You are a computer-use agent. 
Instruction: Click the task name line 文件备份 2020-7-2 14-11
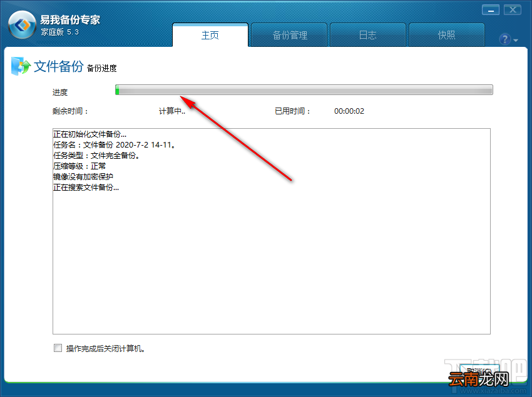coord(115,145)
